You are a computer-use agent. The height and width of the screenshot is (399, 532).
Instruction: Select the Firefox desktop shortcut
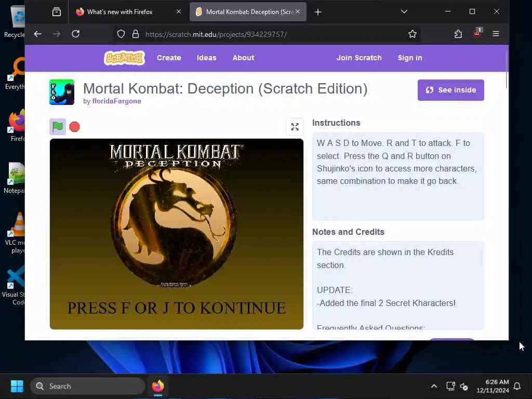[x=16, y=126]
